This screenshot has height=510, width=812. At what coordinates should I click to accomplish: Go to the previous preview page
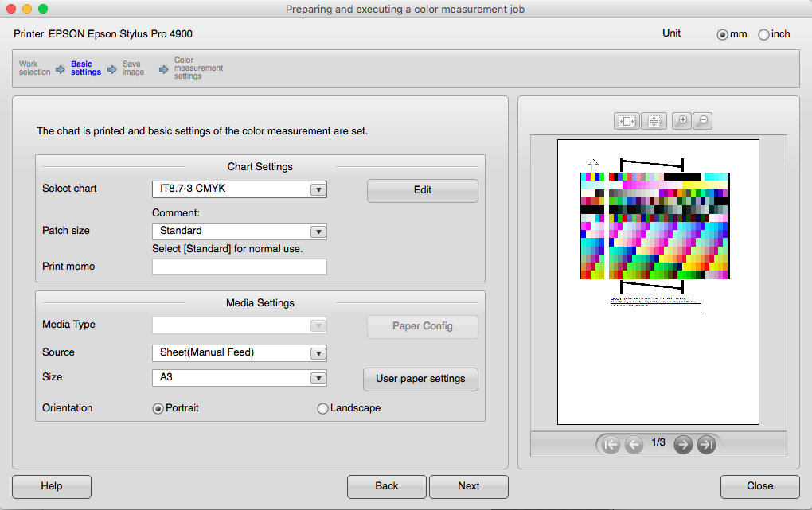coord(634,444)
